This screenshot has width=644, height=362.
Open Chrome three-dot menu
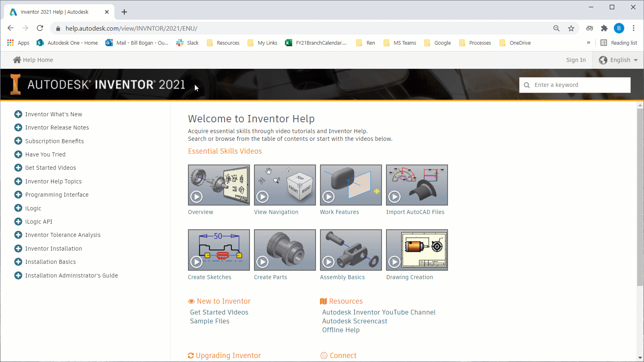pos(634,28)
